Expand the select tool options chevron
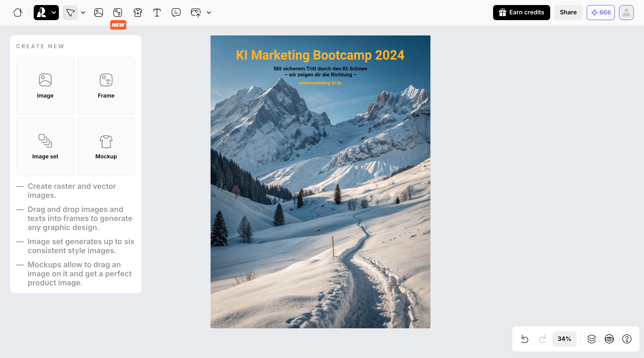Image resolution: width=644 pixels, height=358 pixels. pyautogui.click(x=83, y=12)
